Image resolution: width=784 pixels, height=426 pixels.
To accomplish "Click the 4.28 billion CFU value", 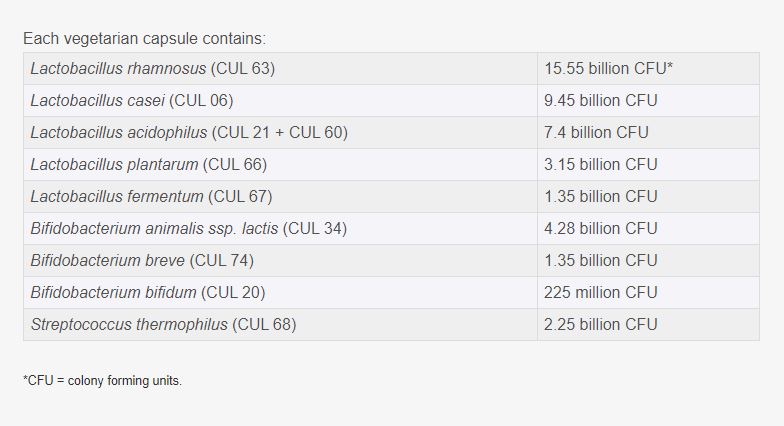I will tap(601, 229).
